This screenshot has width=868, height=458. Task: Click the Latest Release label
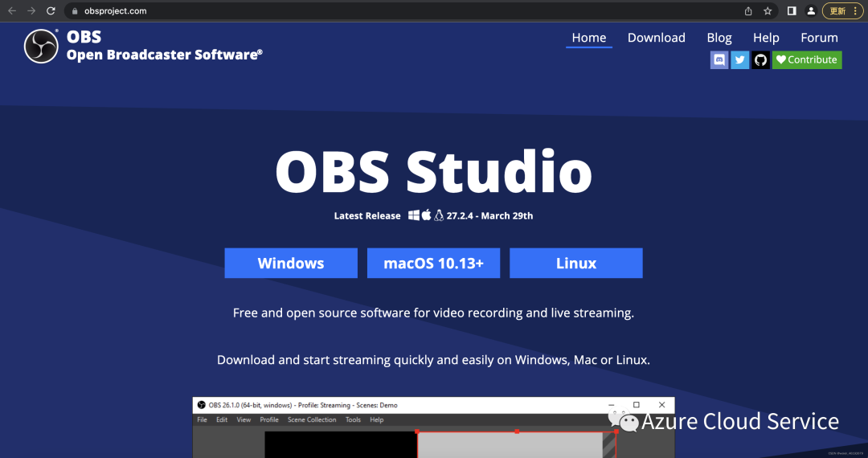(367, 215)
